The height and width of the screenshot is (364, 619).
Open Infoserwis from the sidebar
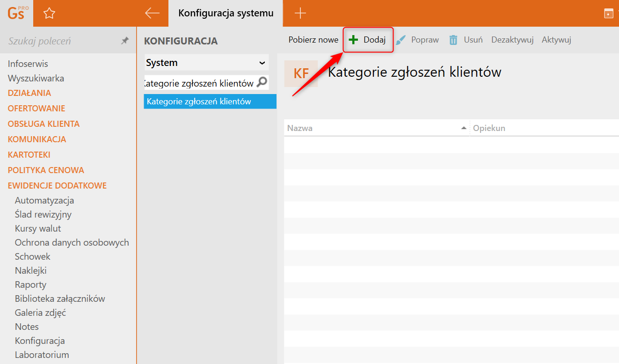[x=28, y=64]
